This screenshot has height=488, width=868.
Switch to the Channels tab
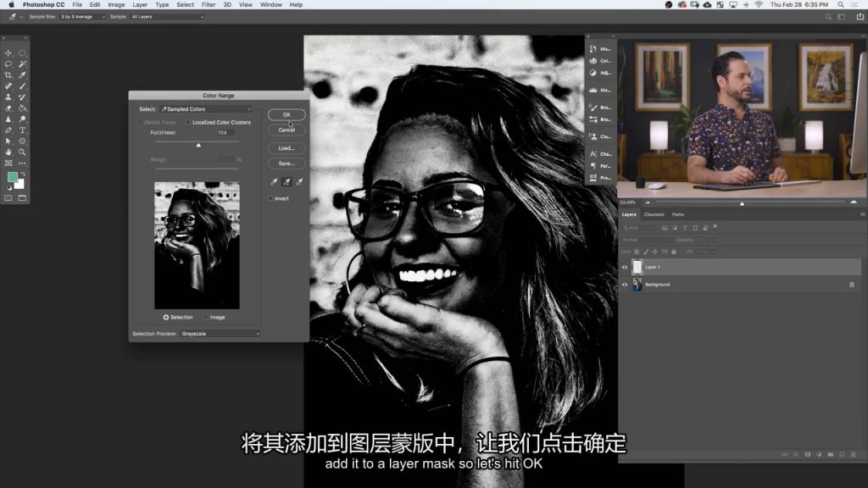654,214
